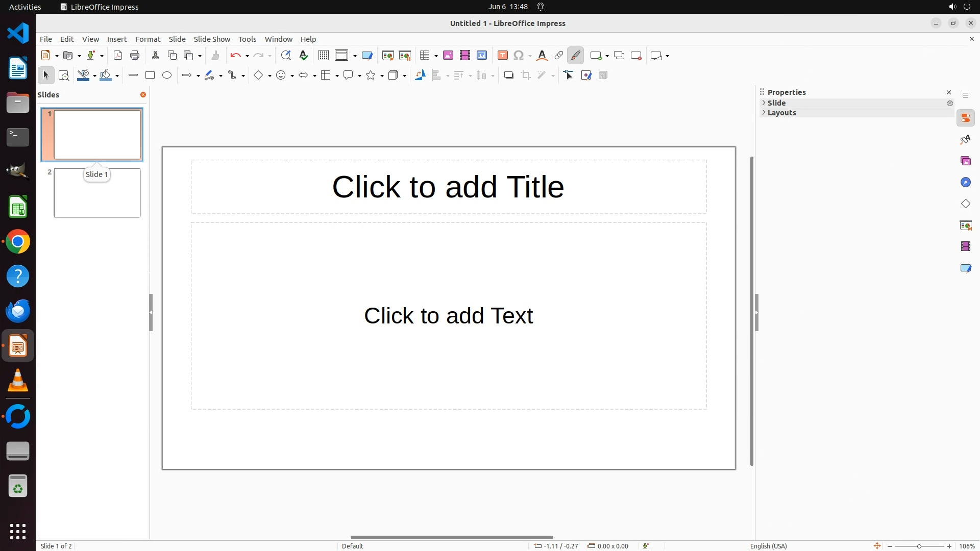Click the 'Click to add Title' placeholder
This screenshot has width=980, height=551.
click(448, 187)
